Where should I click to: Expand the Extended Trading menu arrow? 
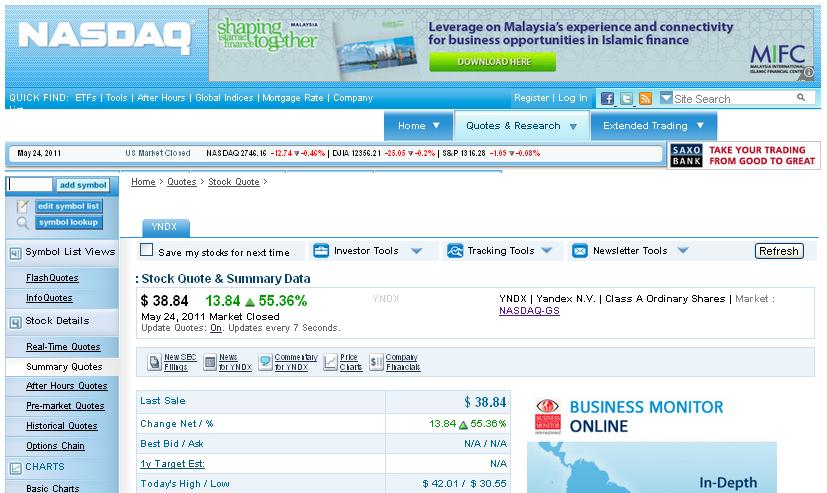click(700, 125)
